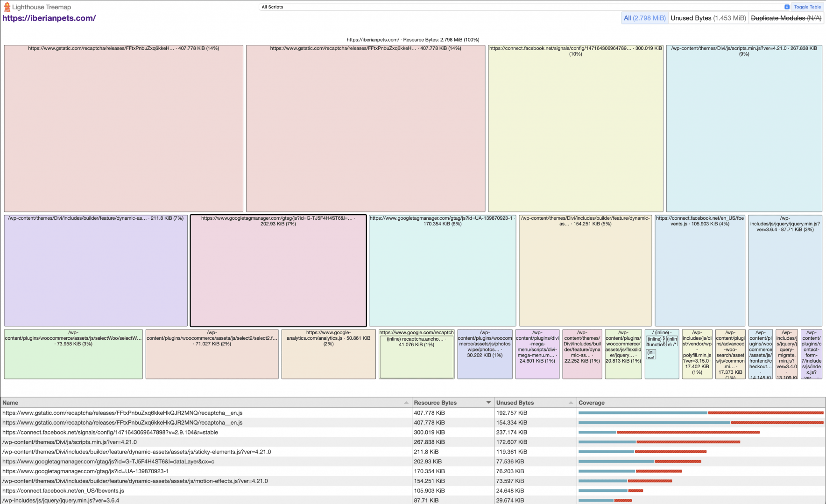826x504 pixels.
Task: Click the jquery.min.js?ver=3.6.4 table row name
Action: pos(61,501)
